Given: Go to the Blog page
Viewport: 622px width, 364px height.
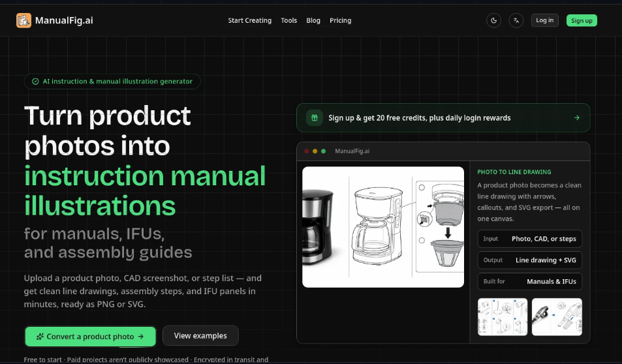Looking at the screenshot, I should coord(313,20).
